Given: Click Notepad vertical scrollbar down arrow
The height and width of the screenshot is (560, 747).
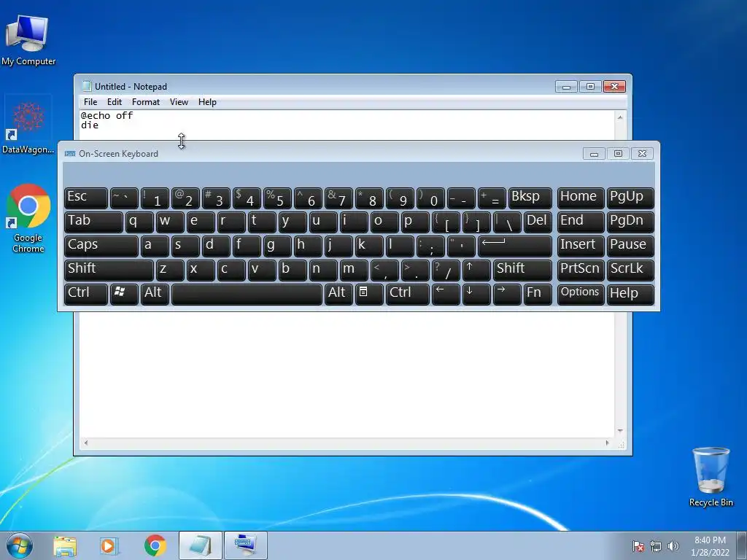Looking at the screenshot, I should (x=620, y=430).
